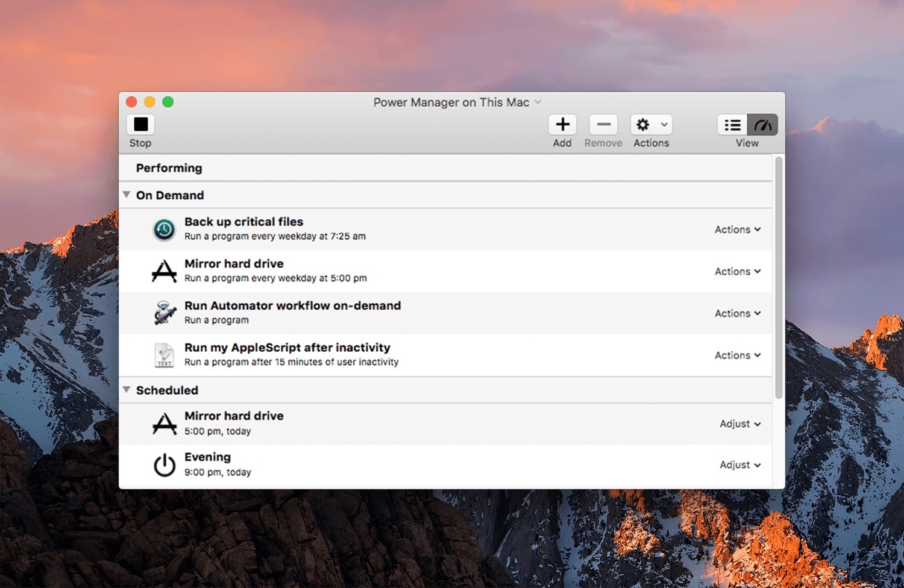Click the green zoom window button
904x588 pixels.
pos(168,102)
